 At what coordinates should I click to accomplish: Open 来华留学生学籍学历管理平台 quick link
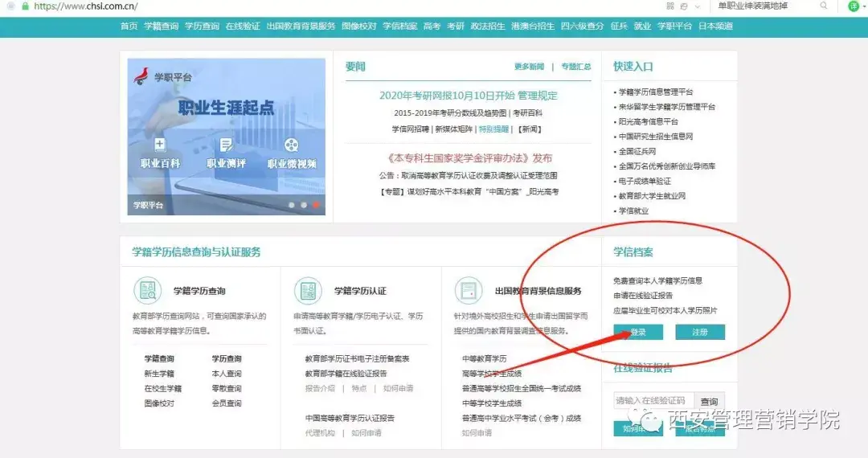667,107
